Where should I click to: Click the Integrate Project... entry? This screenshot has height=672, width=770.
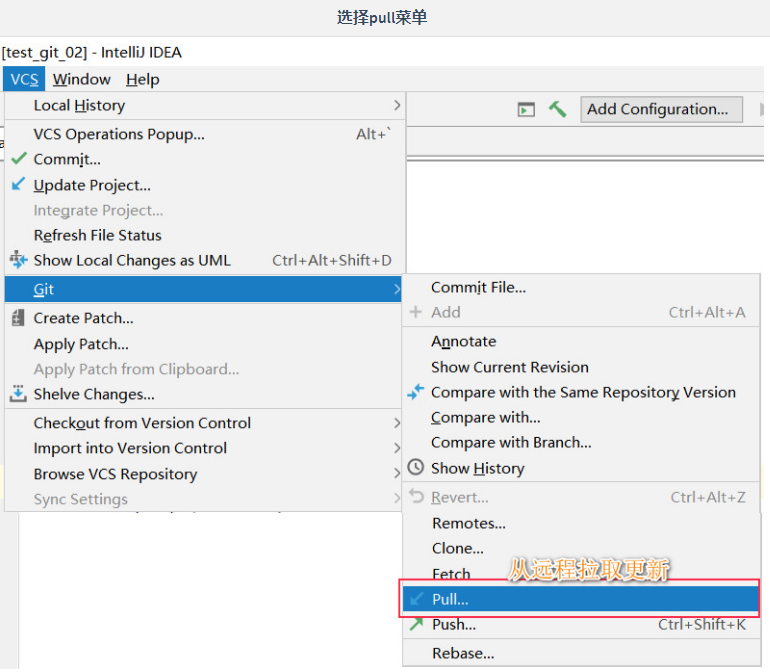(205, 210)
